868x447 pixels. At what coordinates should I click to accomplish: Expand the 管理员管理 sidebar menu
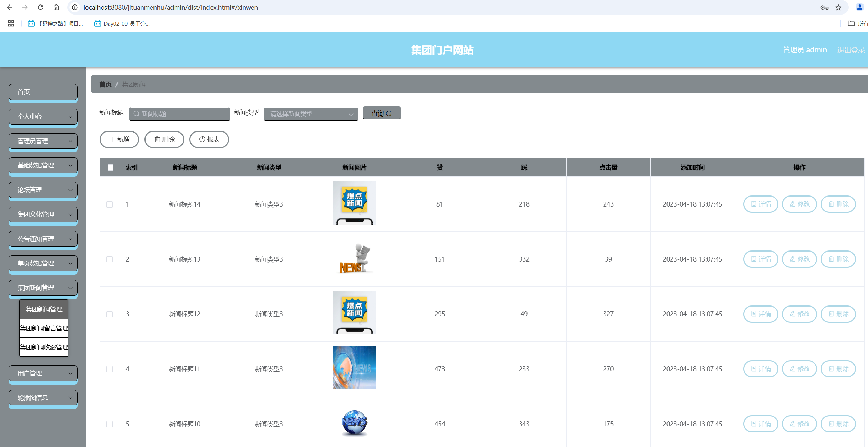point(43,141)
